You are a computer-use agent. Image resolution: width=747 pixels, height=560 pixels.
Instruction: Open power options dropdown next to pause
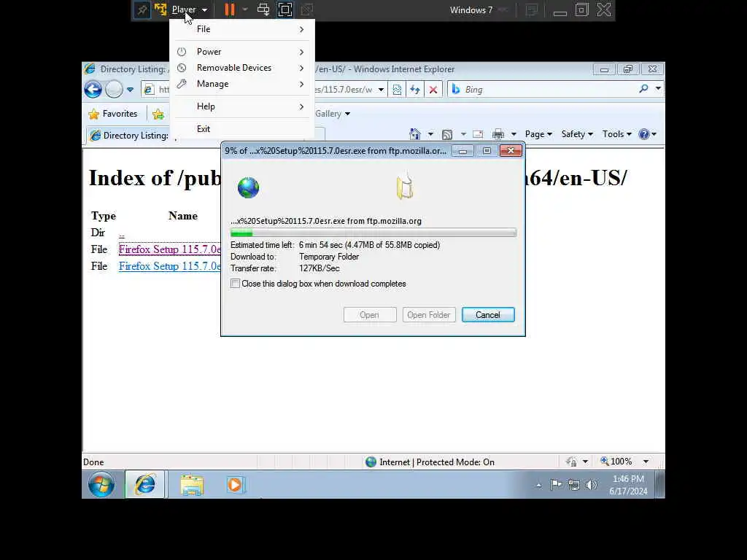[x=245, y=9]
